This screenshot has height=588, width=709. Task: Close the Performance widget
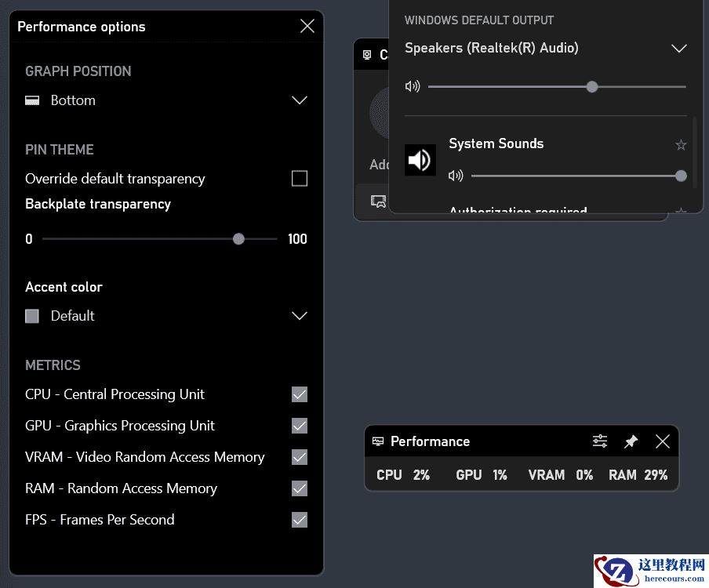pos(663,441)
